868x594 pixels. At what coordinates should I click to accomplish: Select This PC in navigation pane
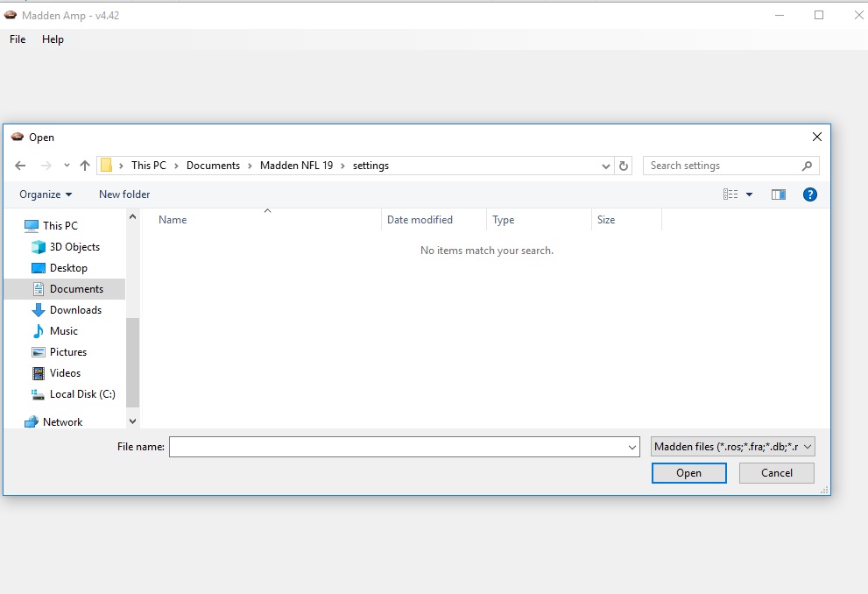60,226
